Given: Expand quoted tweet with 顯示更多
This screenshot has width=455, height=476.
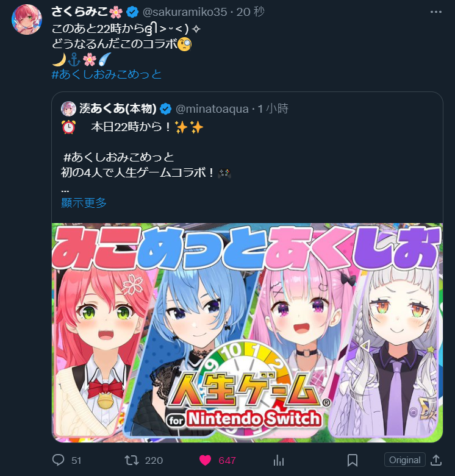Looking at the screenshot, I should [84, 202].
